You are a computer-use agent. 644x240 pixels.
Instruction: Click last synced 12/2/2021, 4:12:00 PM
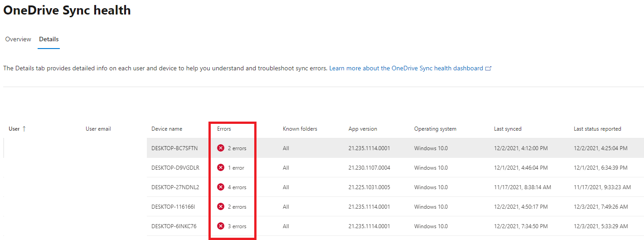click(x=521, y=148)
